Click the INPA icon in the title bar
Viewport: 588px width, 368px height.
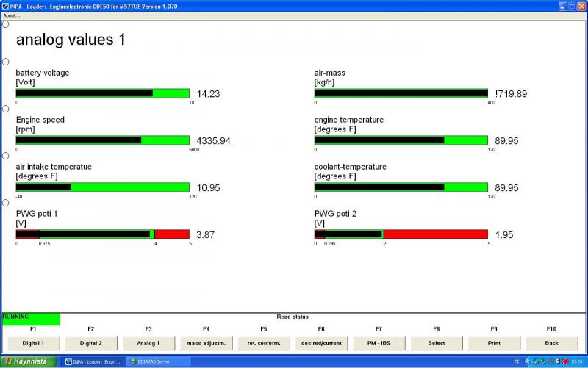tap(5, 6)
